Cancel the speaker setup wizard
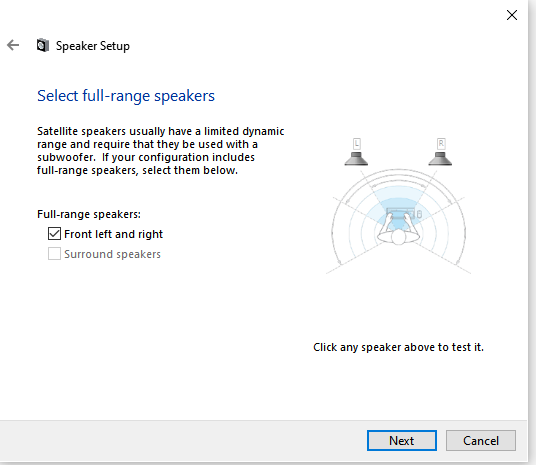This screenshot has width=536, height=465. click(x=481, y=440)
